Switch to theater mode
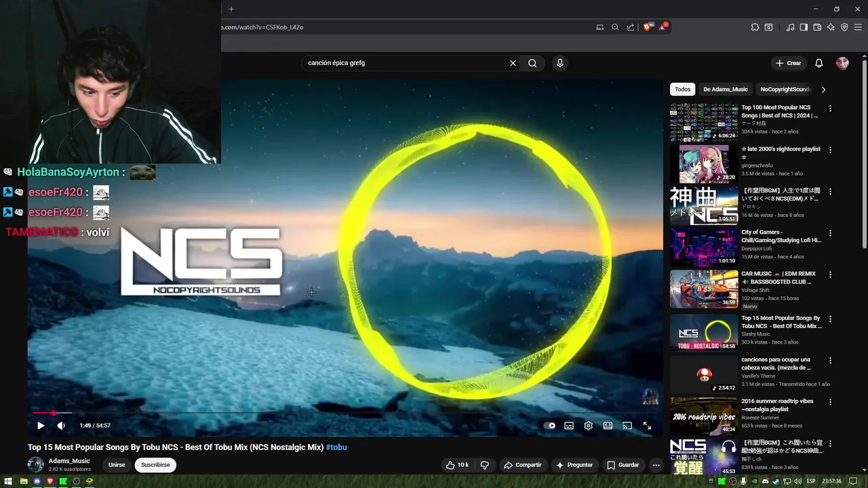 (x=608, y=426)
